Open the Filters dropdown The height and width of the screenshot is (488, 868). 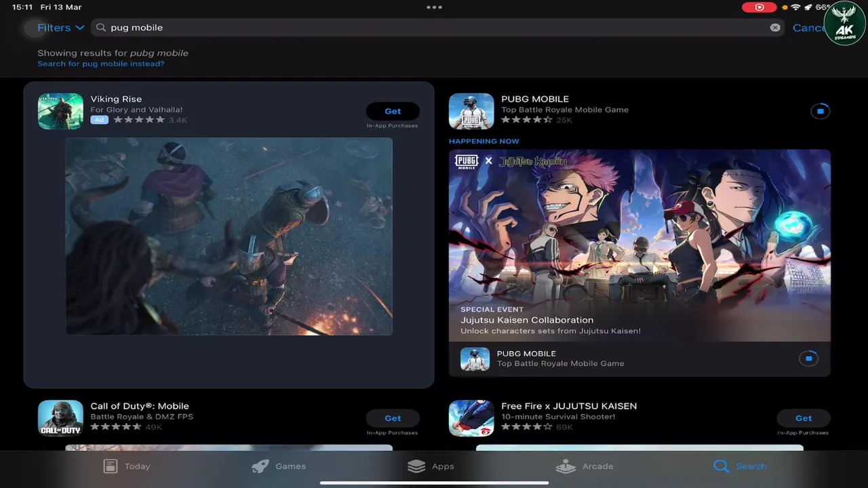pyautogui.click(x=60, y=28)
